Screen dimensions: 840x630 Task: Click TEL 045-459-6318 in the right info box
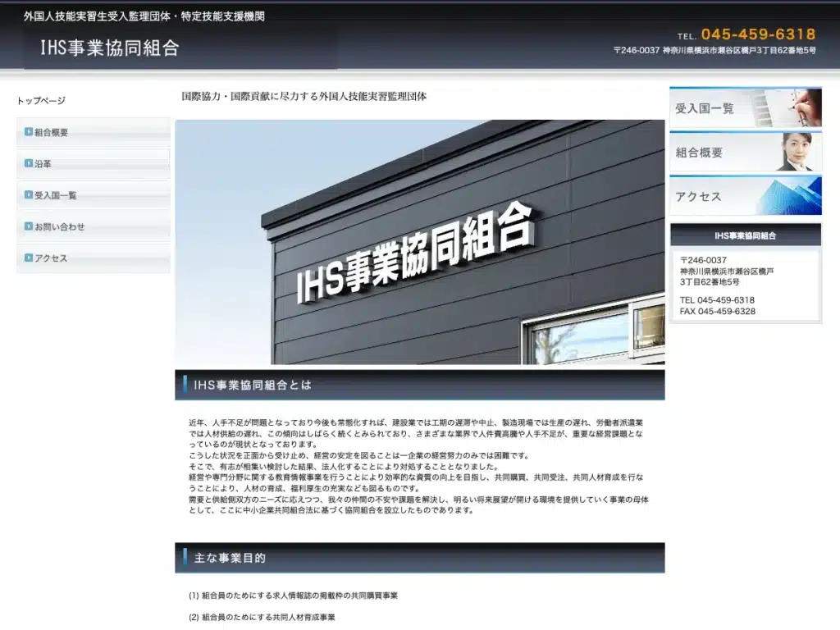coord(717,300)
